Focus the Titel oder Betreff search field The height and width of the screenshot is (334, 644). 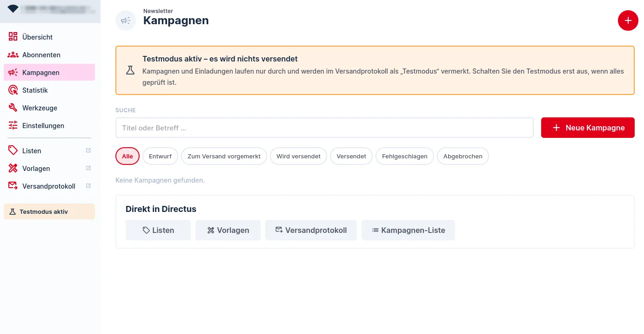324,128
